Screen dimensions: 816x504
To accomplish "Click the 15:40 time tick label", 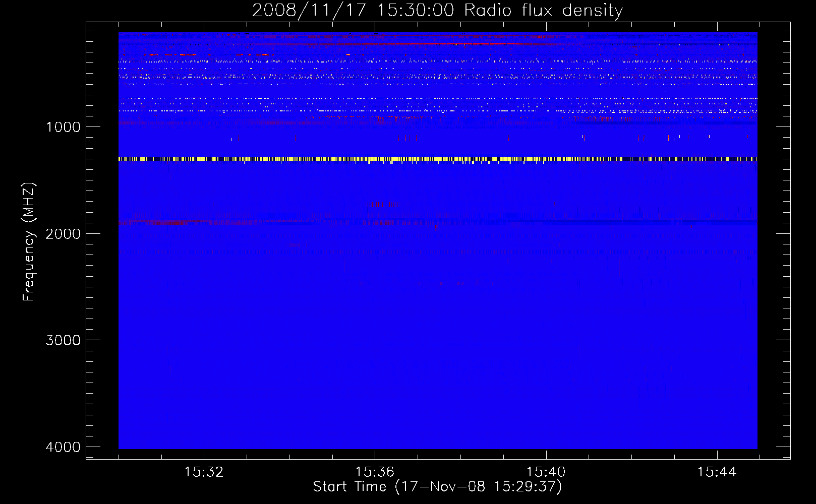I will (546, 472).
